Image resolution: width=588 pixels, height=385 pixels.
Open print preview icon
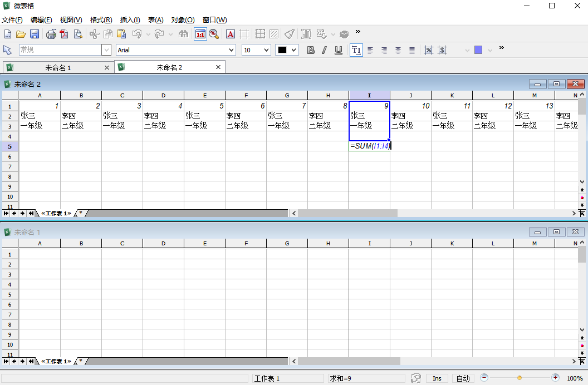pyautogui.click(x=78, y=34)
